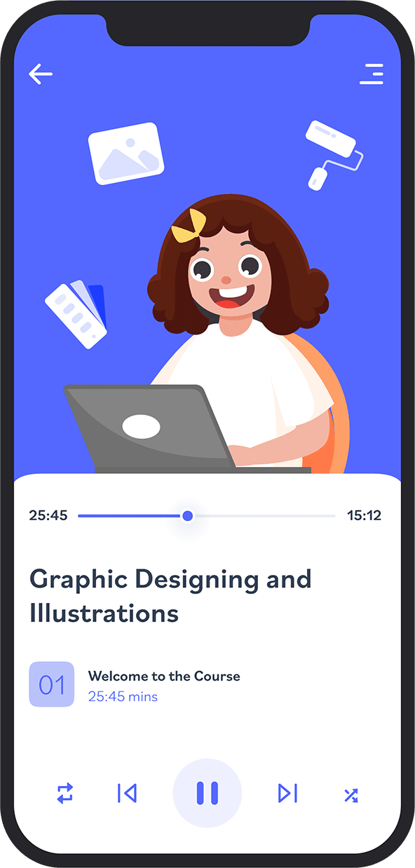Click the Graphic Designing and Illustrations title

coord(170,597)
